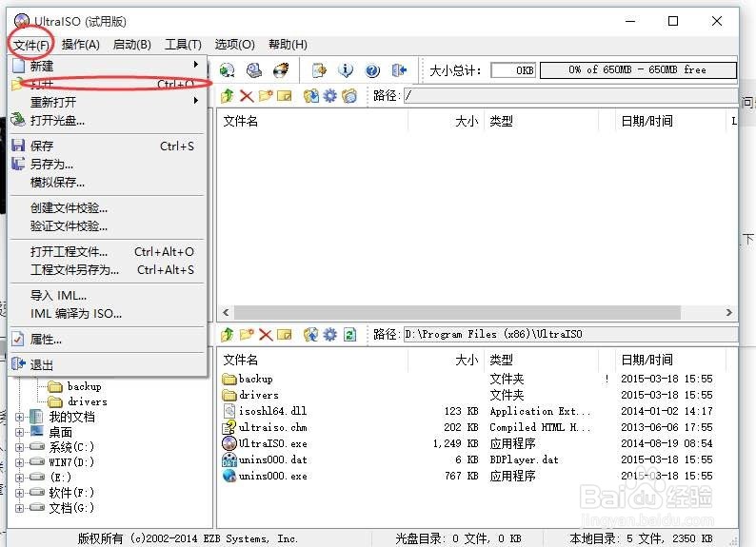
Task: Click the blue Info (i) toolbar icon
Action: 346,70
